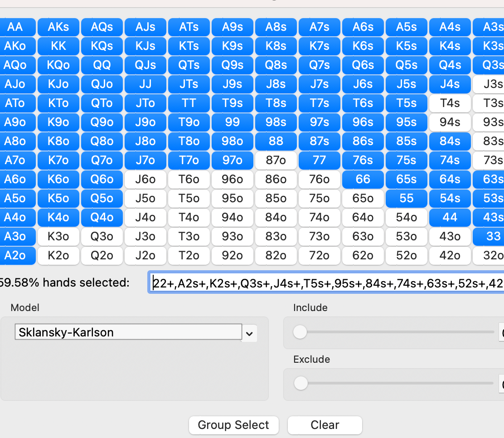The height and width of the screenshot is (438, 504).
Task: Click the Exclude slider handle
Action: tap(300, 384)
